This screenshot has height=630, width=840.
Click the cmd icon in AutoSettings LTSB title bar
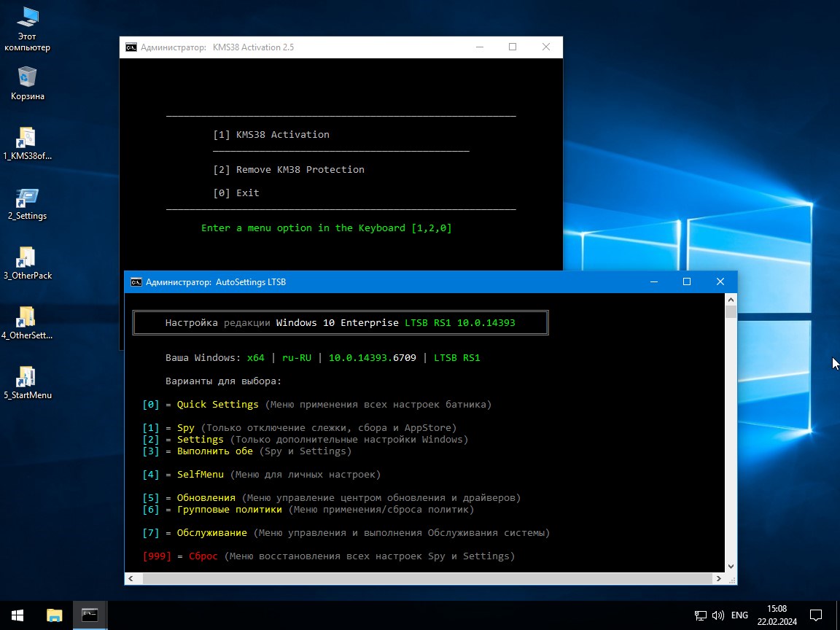136,281
